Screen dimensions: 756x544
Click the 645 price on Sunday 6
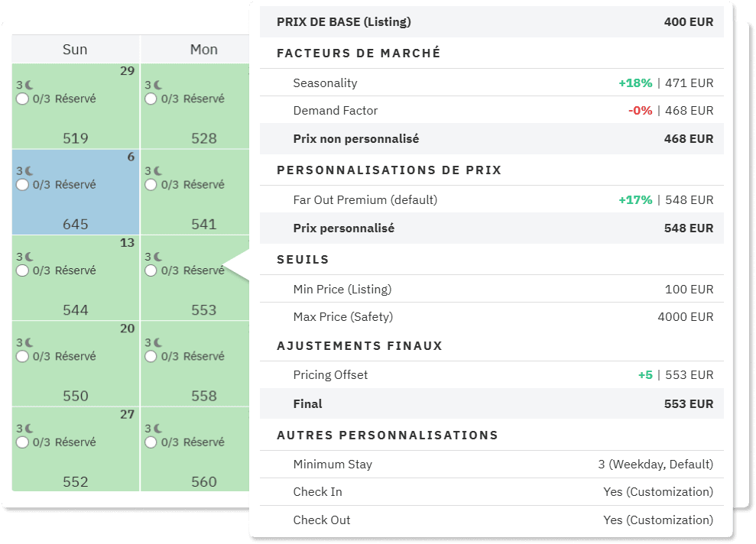pyautogui.click(x=75, y=224)
